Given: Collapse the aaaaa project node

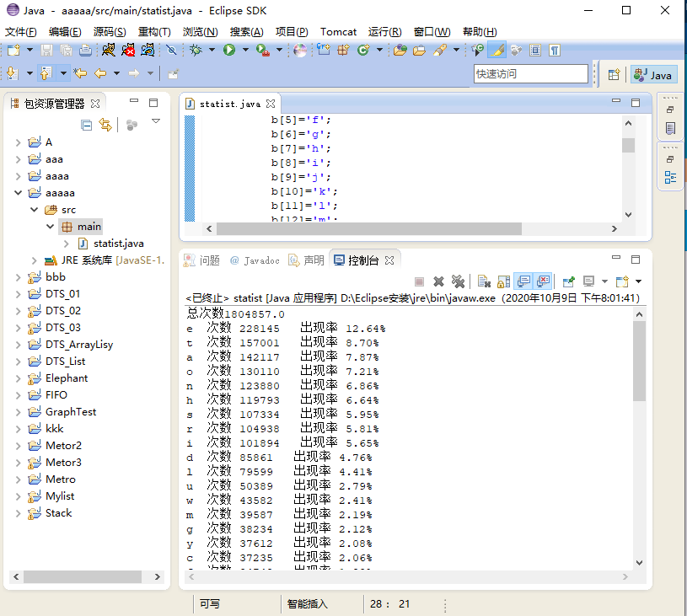Looking at the screenshot, I should (18, 192).
